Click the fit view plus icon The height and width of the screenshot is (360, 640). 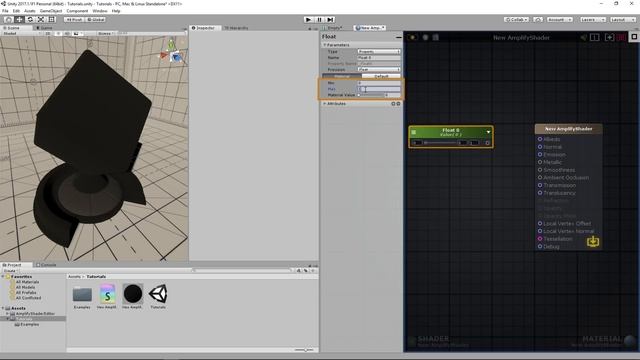609,37
